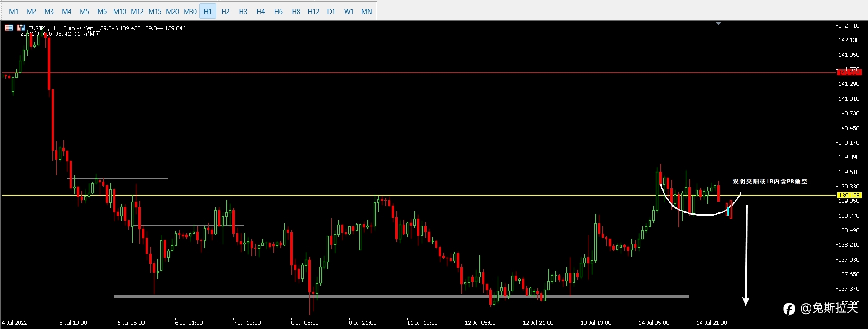868x329 pixels.
Task: Click the 6 Jul 21:00 time label
Action: click(189, 323)
